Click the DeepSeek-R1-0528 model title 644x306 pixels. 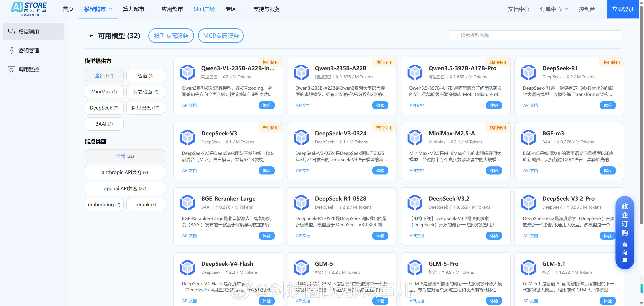point(340,199)
